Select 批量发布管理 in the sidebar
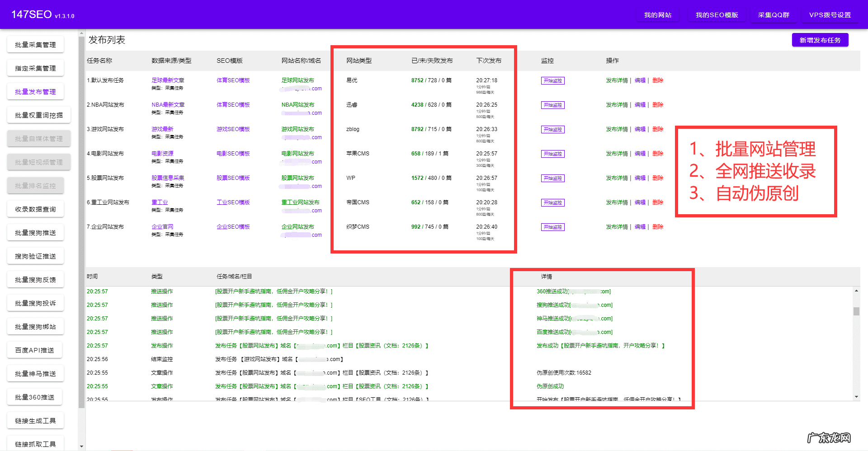 click(x=35, y=92)
